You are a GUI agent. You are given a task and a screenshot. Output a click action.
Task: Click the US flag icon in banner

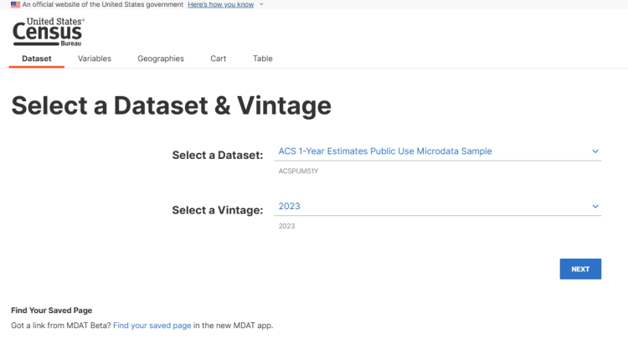click(x=15, y=5)
